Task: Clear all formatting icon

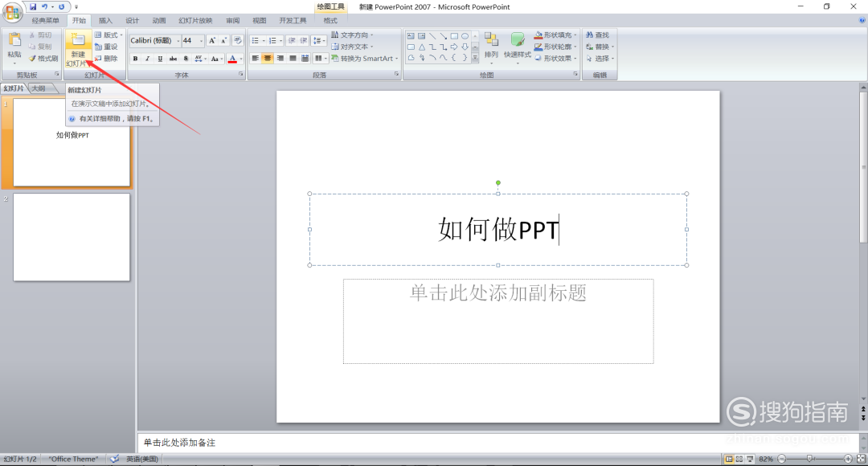Action: pos(237,40)
